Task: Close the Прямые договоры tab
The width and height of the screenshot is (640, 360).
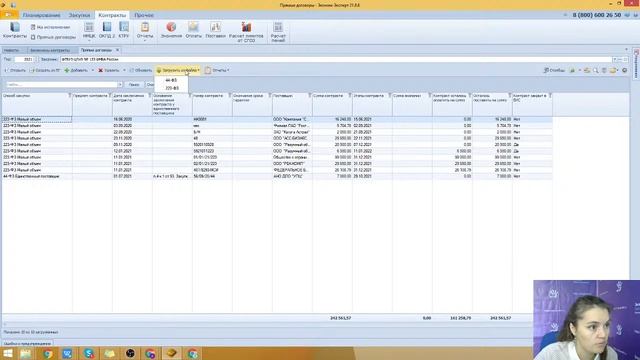Action: point(118,50)
